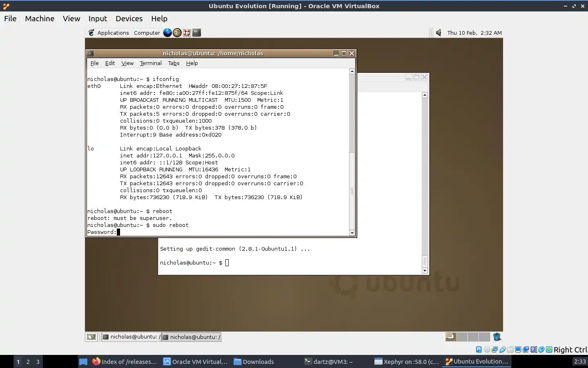Click the host clock showing 2:33
This screenshot has width=588, height=368.
pyautogui.click(x=580, y=361)
